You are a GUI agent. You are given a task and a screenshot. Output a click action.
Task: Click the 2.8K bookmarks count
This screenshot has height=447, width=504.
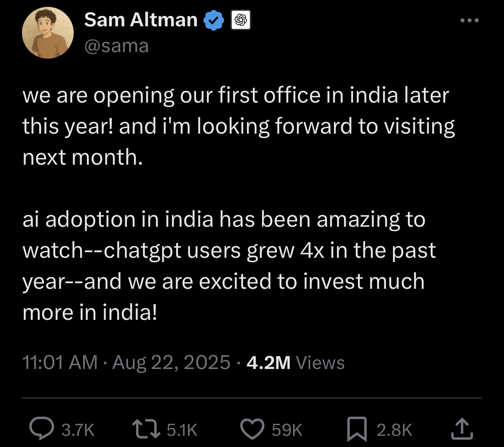pos(395,430)
